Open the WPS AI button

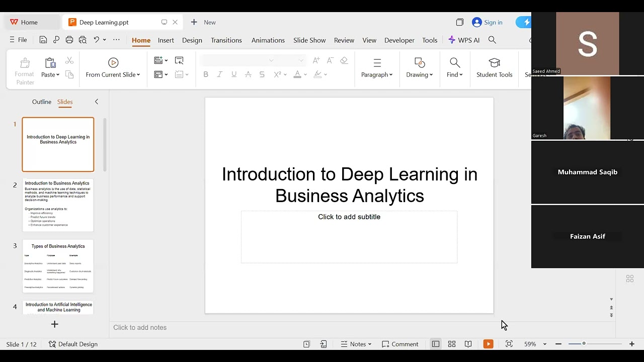point(464,40)
